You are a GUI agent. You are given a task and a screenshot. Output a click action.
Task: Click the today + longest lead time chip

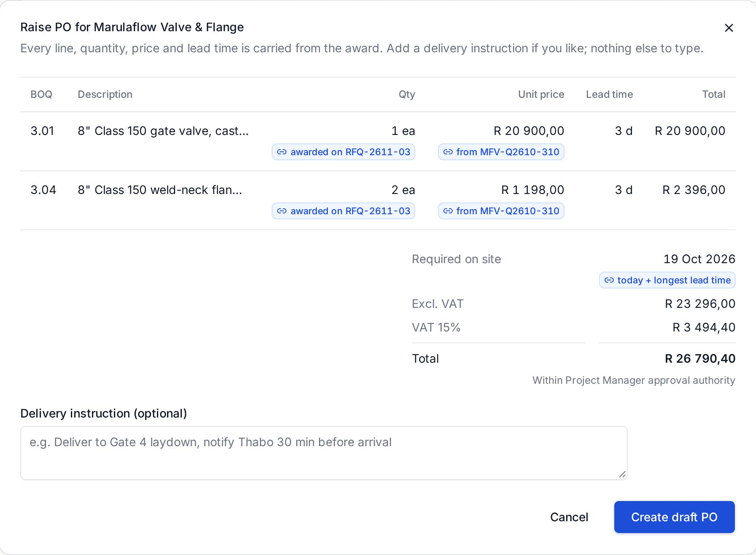667,280
